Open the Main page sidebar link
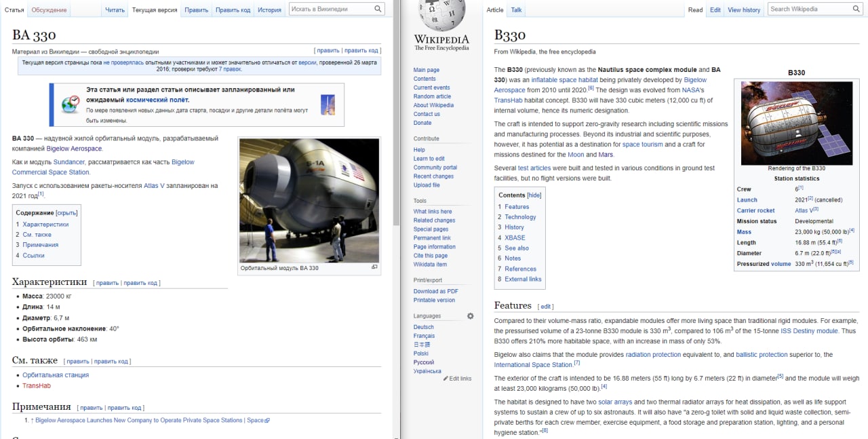 [427, 70]
